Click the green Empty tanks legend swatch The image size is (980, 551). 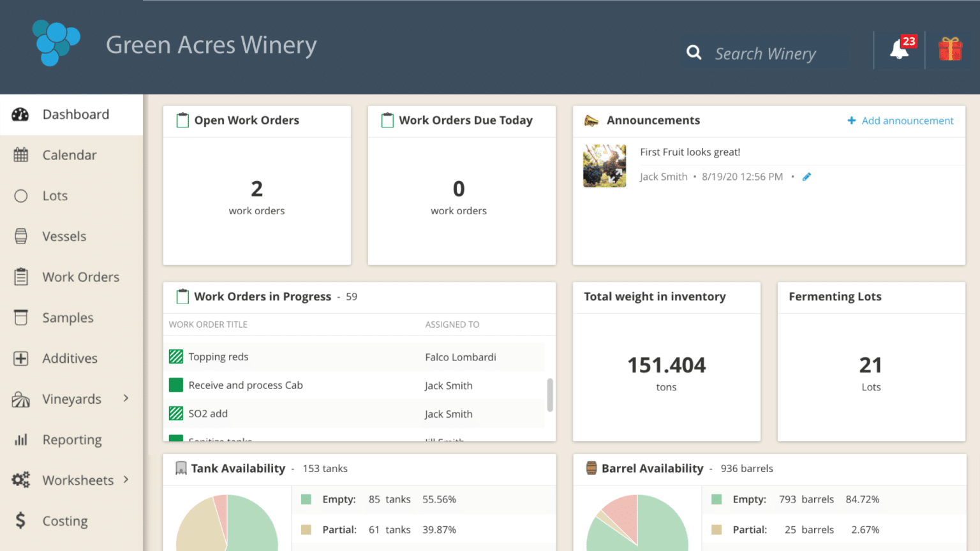[x=306, y=499]
